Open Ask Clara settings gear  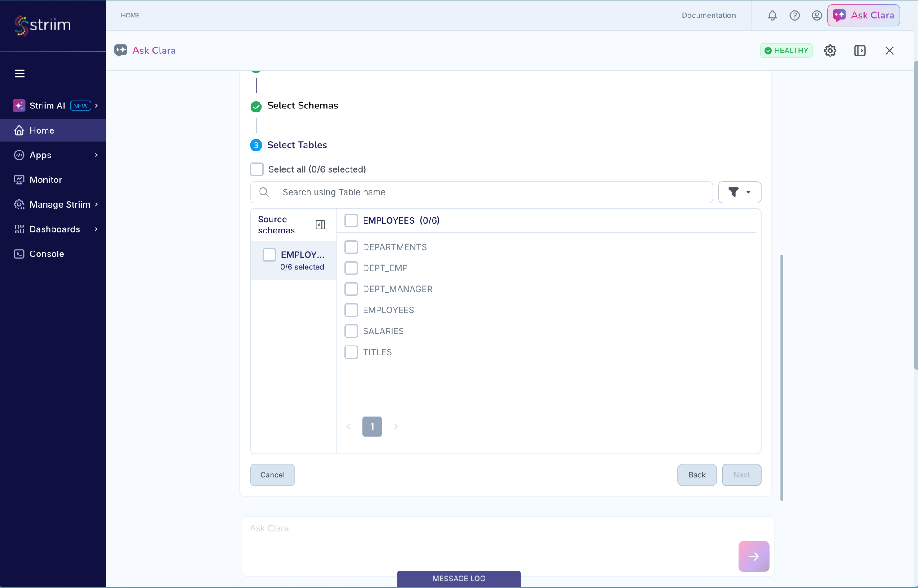(x=830, y=51)
